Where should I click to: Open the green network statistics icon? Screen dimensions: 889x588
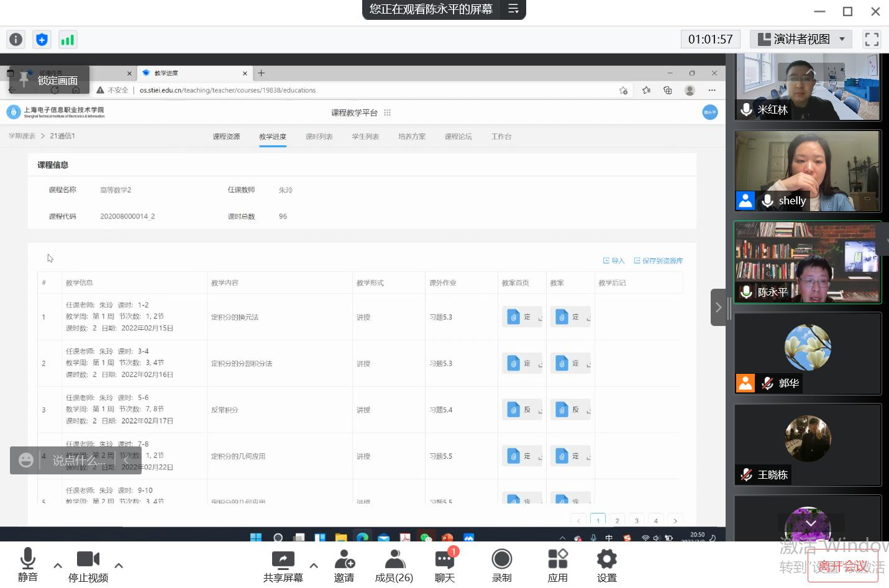coord(67,40)
